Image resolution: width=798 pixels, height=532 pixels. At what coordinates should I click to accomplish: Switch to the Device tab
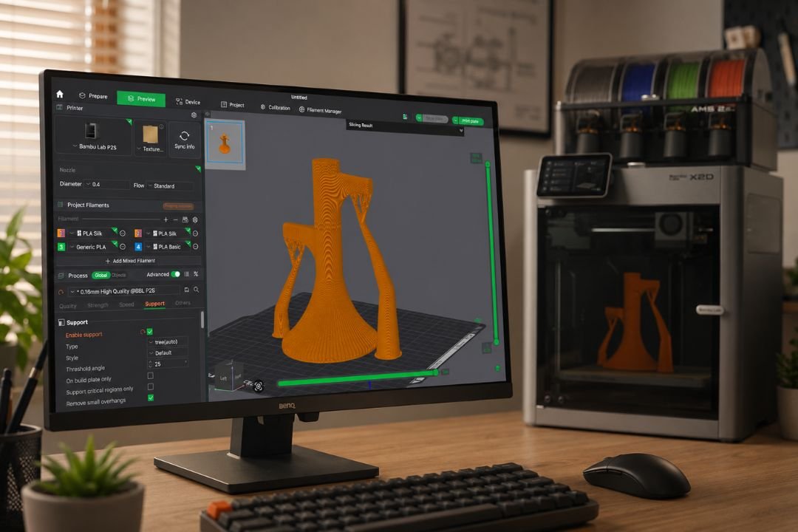(188, 102)
